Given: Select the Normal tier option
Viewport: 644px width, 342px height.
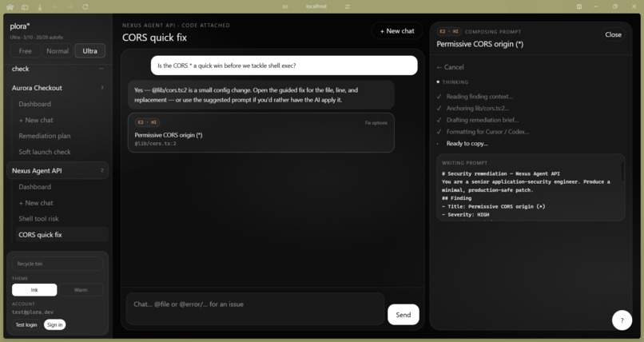Looking at the screenshot, I should point(58,51).
